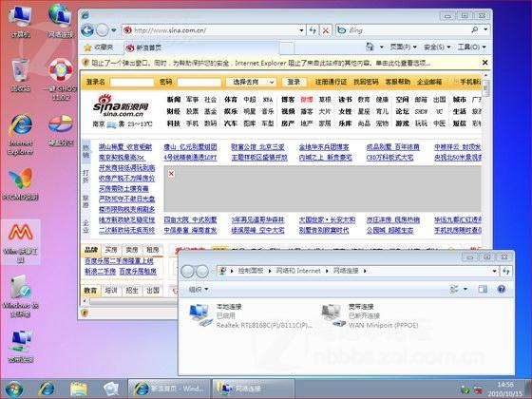Close the yellow information bar
This screenshot has height=399, width=532.
(484, 63)
